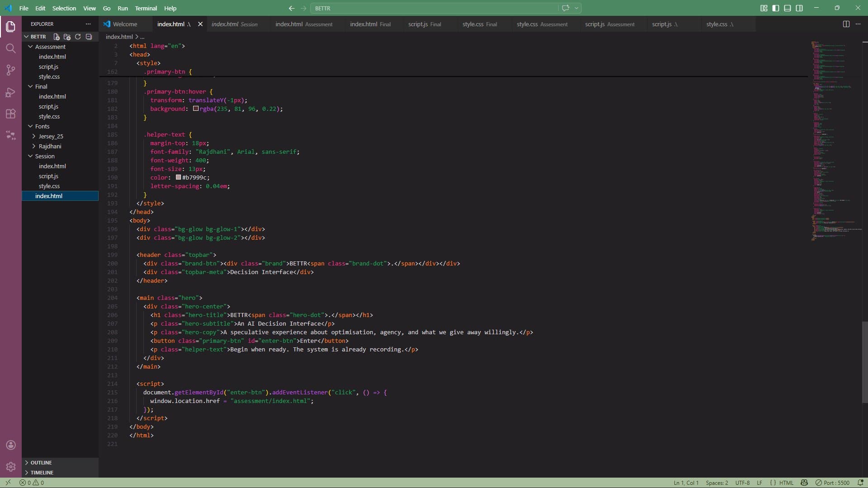The height and width of the screenshot is (488, 868).
Task: Open chat dropdown arrow in title bar
Action: pyautogui.click(x=576, y=8)
